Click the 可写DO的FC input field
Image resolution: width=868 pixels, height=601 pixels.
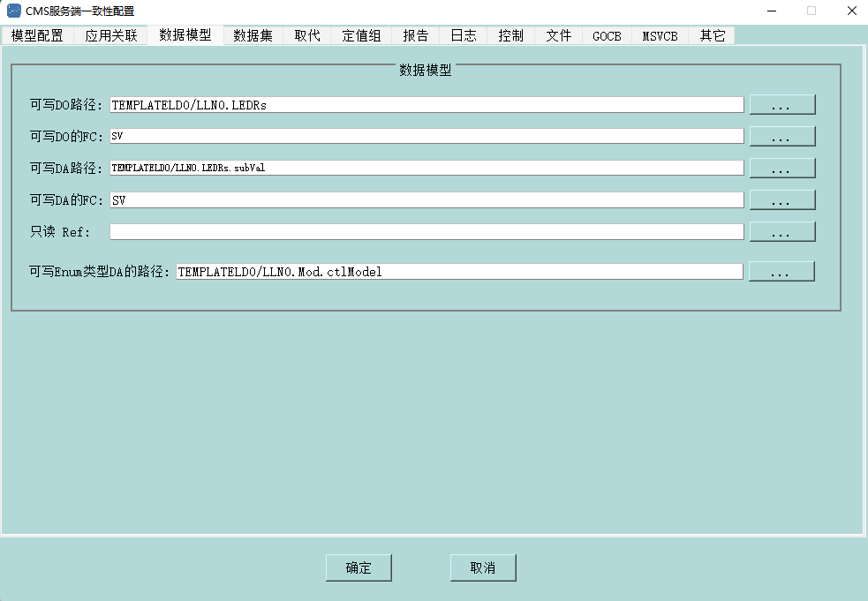point(426,136)
